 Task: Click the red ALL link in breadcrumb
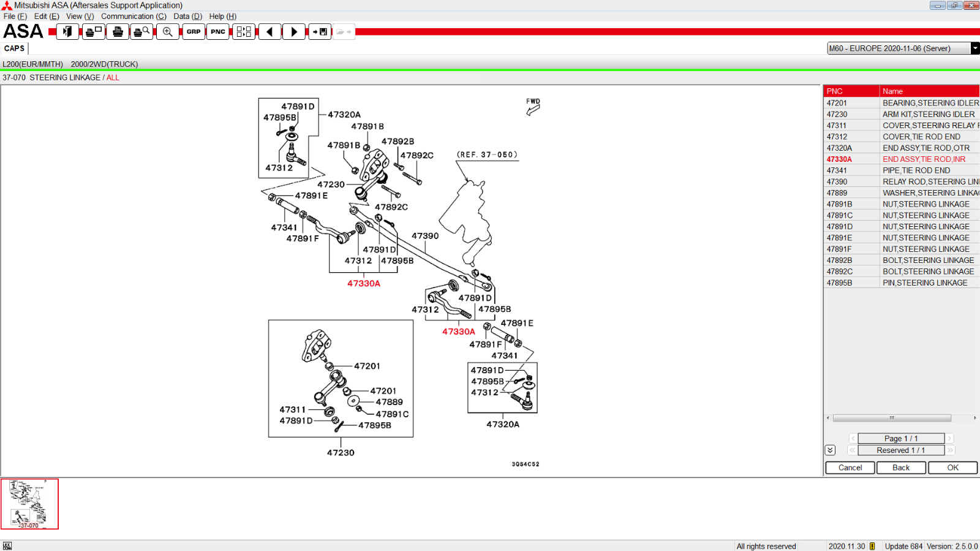click(x=113, y=78)
